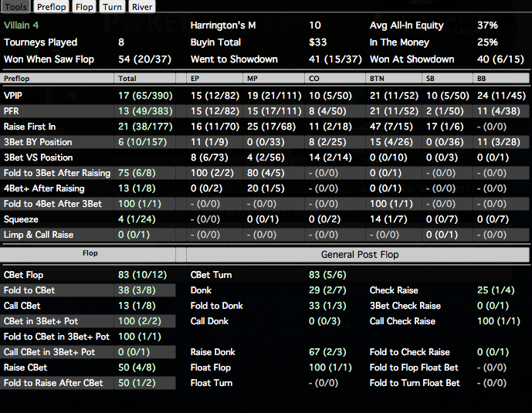Viewport: 532px width, 413px height.
Task: Click Call Donk label
Action: [209, 321]
